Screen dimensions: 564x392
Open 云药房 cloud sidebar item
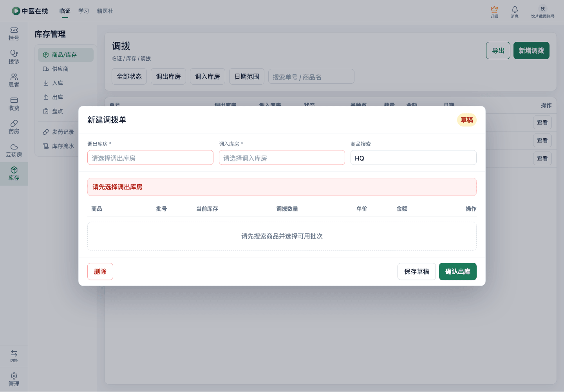14,150
